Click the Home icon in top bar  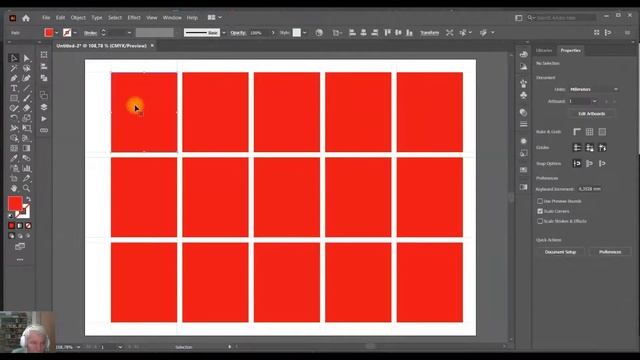pos(26,18)
